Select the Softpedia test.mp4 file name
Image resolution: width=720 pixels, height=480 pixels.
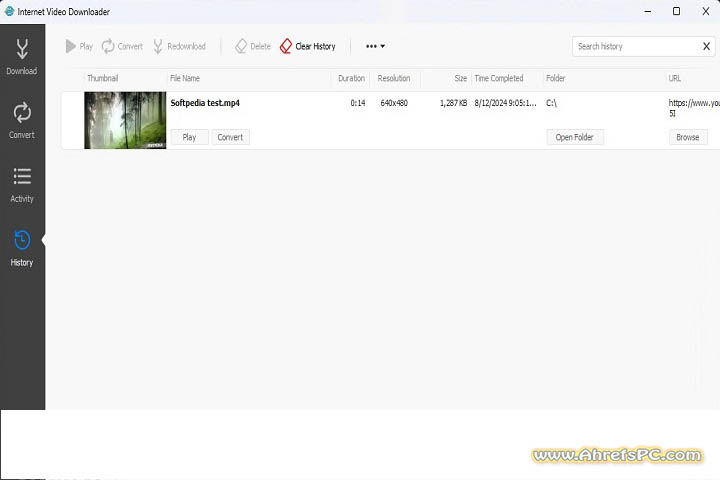pos(205,103)
